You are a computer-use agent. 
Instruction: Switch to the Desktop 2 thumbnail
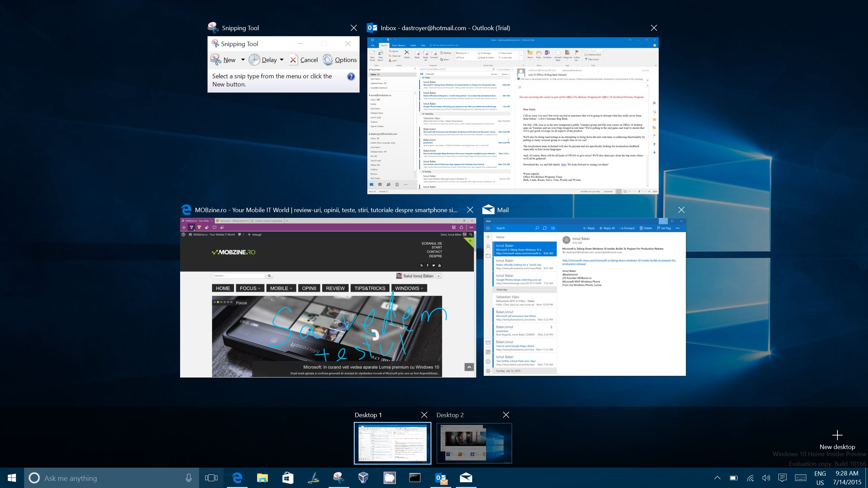pyautogui.click(x=474, y=443)
